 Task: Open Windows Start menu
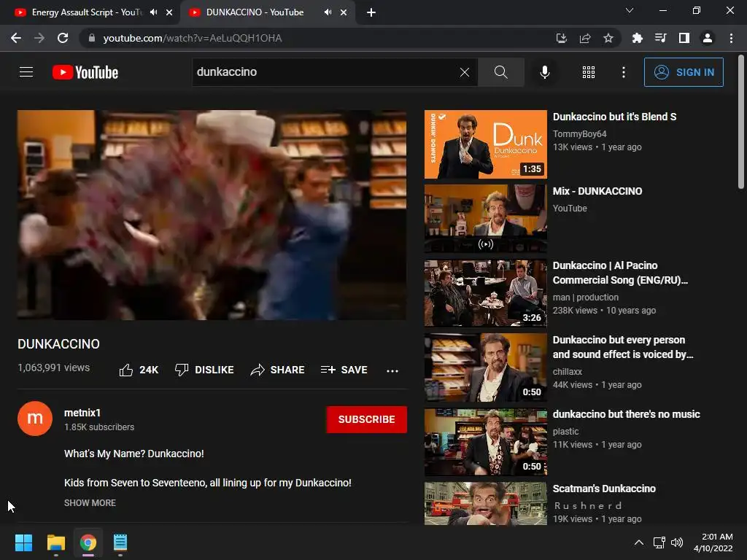coord(23,542)
